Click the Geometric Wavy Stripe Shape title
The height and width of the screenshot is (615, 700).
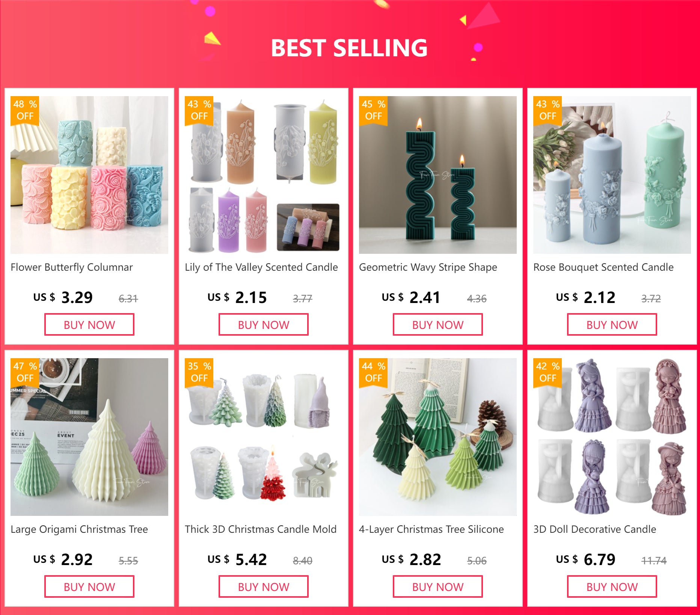(x=428, y=267)
